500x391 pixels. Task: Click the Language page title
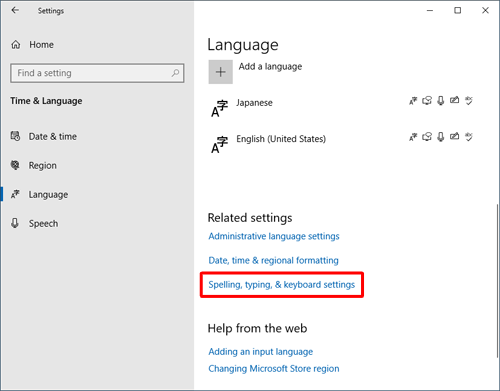coord(243,45)
